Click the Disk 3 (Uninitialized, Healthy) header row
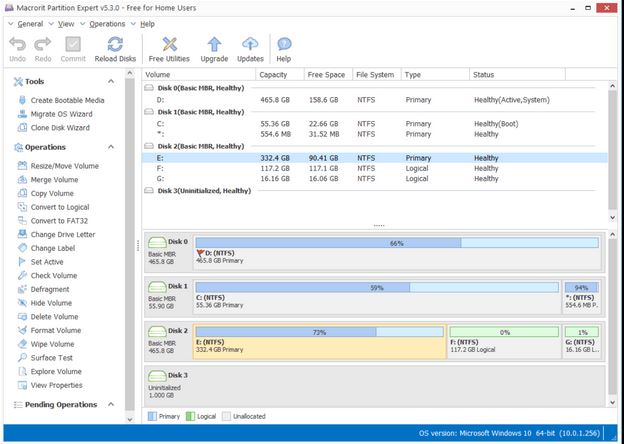The image size is (624, 444). click(x=374, y=191)
